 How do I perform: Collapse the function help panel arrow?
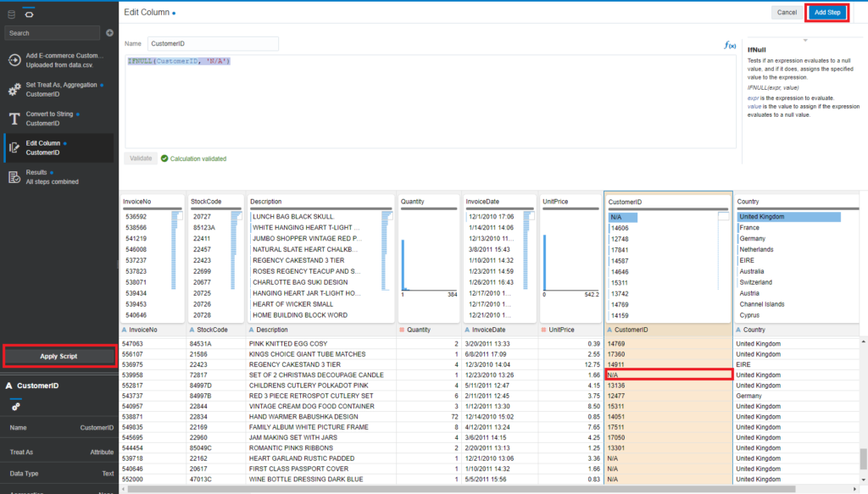805,41
